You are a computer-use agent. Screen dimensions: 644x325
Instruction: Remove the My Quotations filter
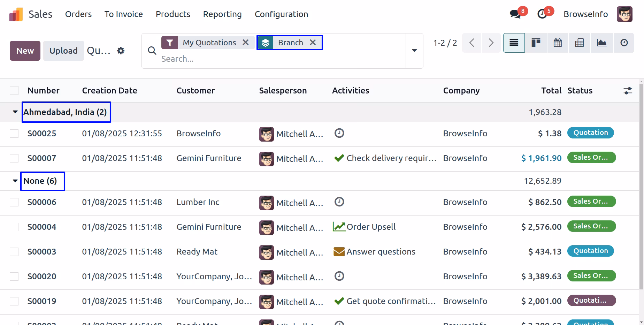coord(246,43)
